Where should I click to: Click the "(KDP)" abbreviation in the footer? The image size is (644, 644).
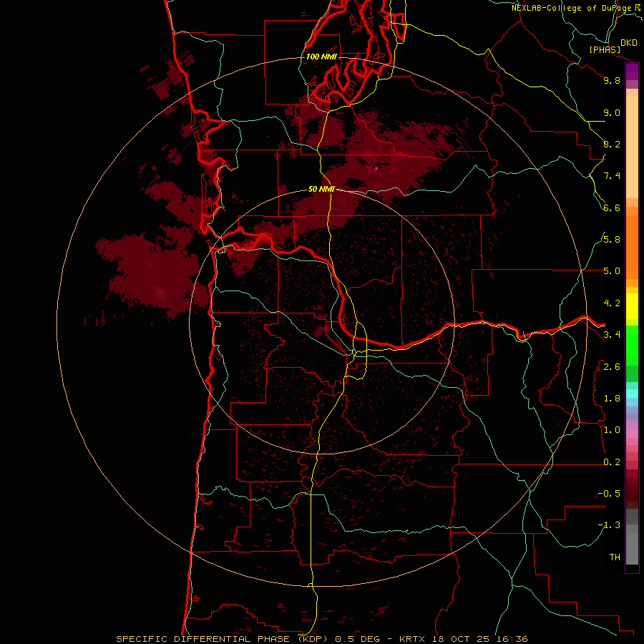click(314, 639)
